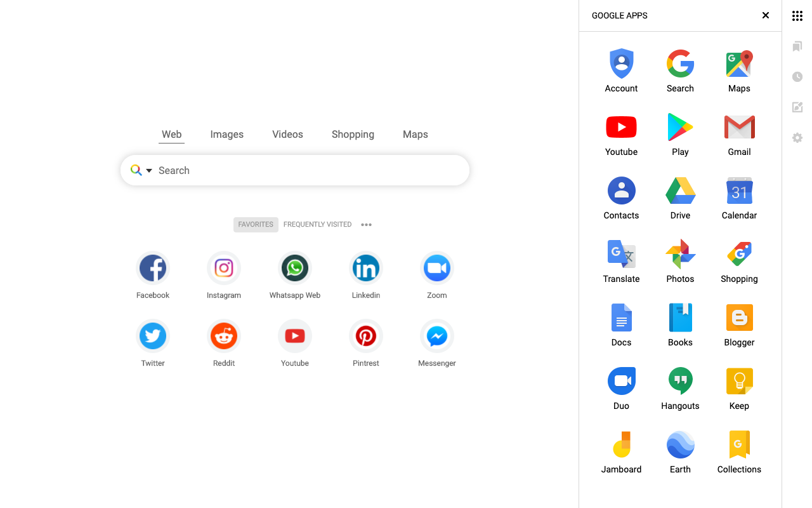Image resolution: width=812 pixels, height=508 pixels.
Task: Switch to Videos search tab
Action: (x=287, y=135)
